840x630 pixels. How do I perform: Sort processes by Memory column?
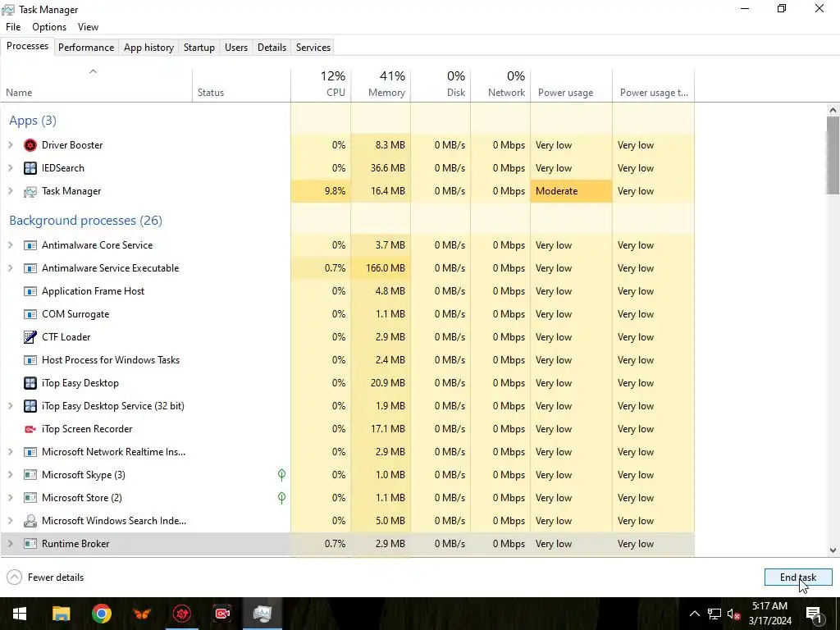pyautogui.click(x=381, y=84)
